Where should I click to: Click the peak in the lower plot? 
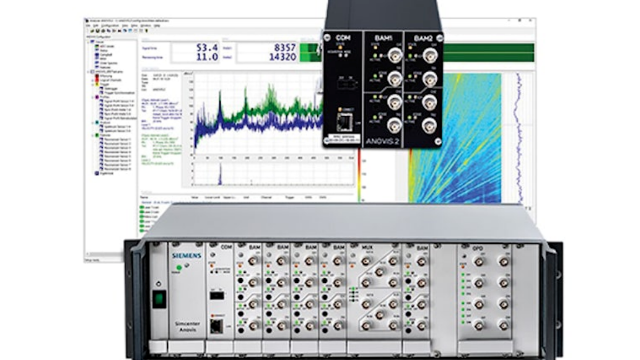pos(220,173)
